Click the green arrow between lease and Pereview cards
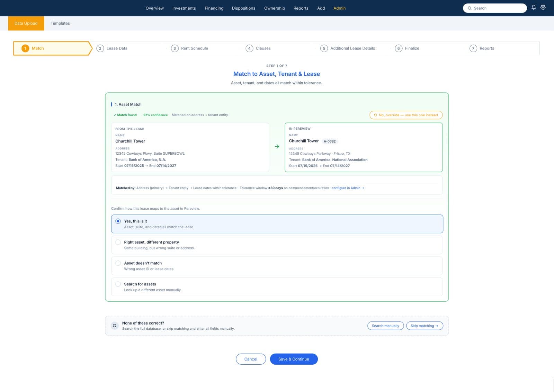 (x=277, y=147)
